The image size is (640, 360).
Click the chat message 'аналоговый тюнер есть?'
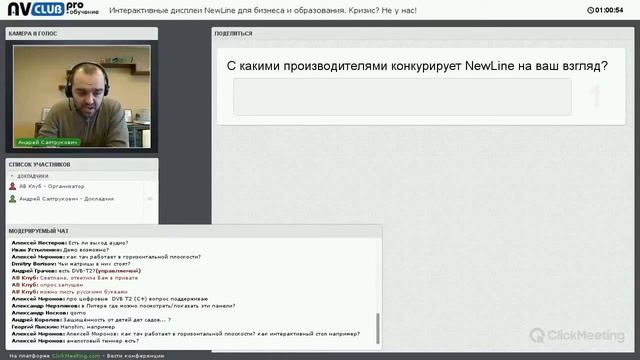tap(75, 340)
